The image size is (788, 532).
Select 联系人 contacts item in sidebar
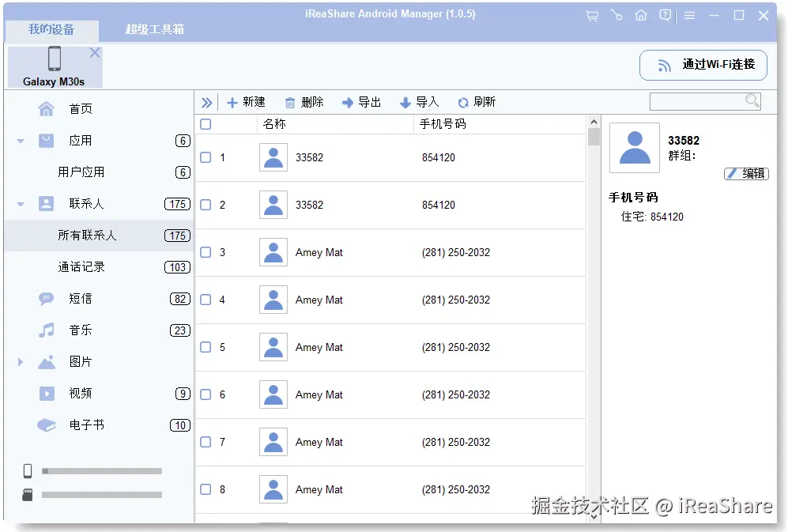99,204
